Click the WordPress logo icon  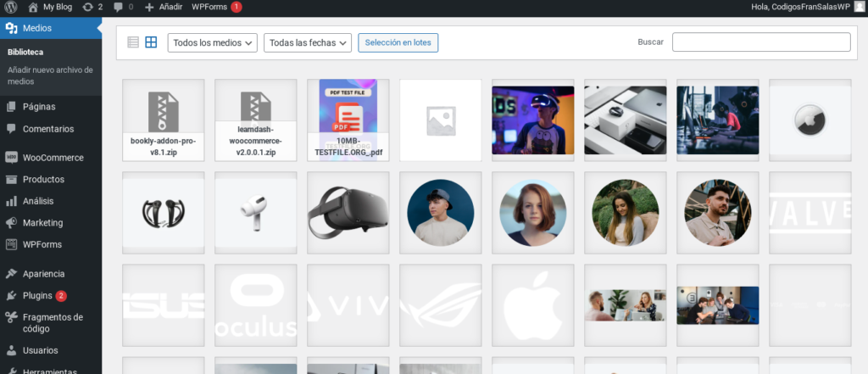10,7
